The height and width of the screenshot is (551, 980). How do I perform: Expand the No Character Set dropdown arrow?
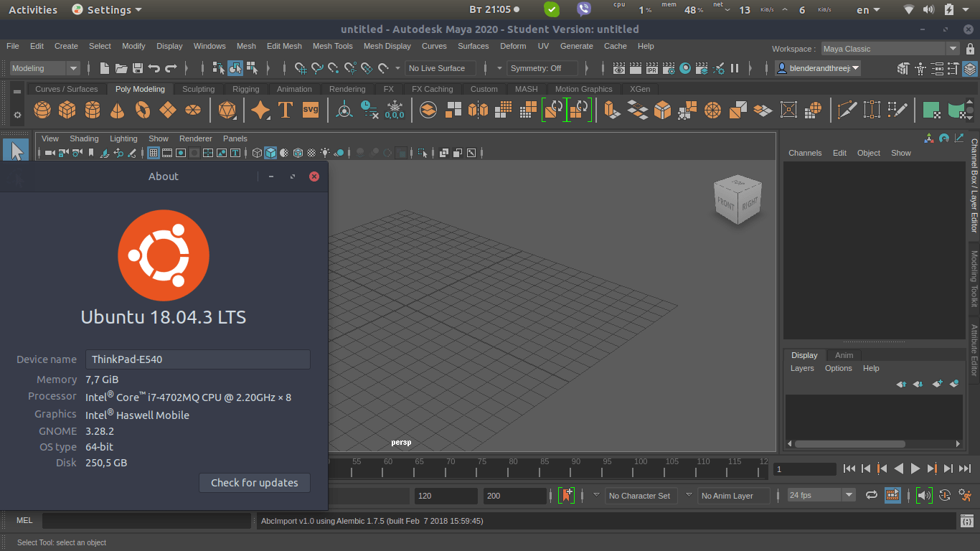coord(596,495)
